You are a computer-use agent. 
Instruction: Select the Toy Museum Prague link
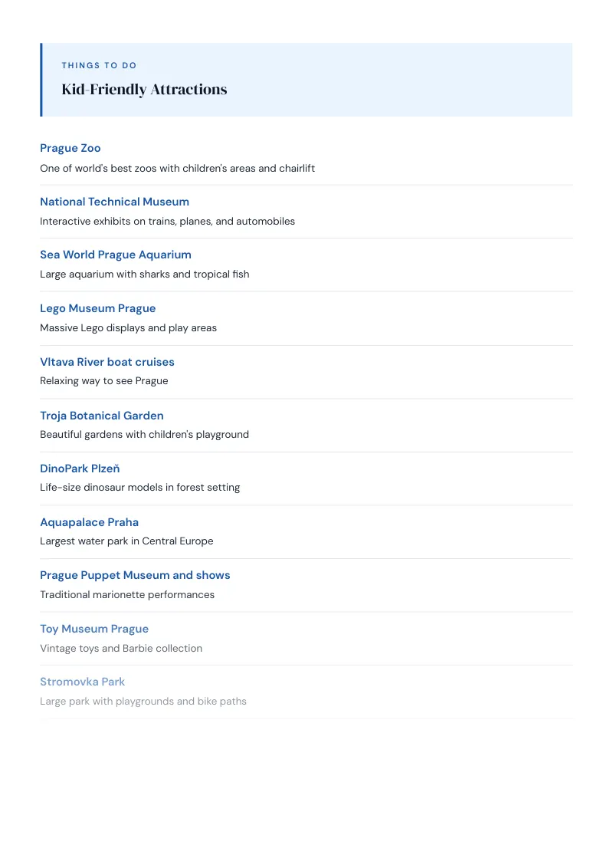coord(94,629)
